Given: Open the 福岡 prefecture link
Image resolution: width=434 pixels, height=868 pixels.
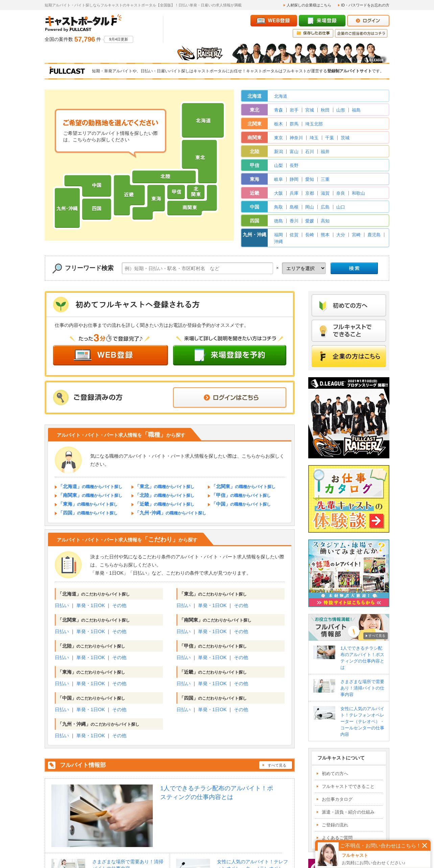Looking at the screenshot, I should coord(278,235).
